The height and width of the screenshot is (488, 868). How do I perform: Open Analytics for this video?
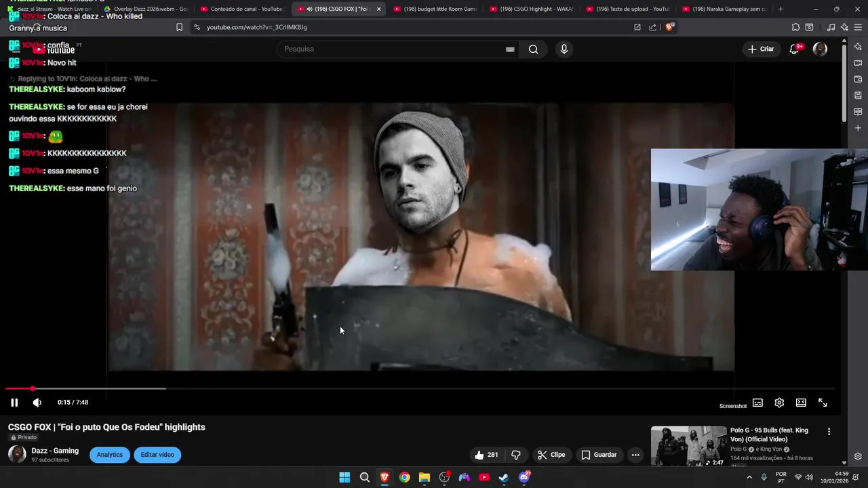[109, 455]
